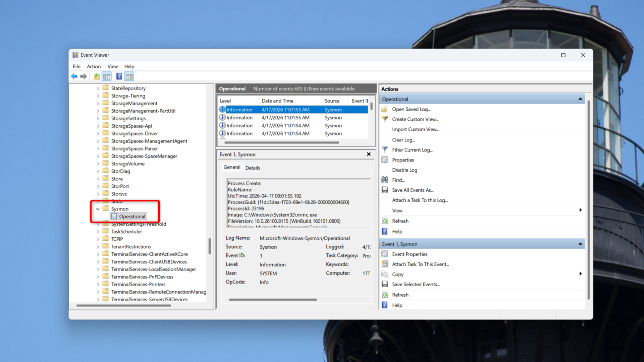Expand the Store node
Screen dimensions: 644x362
(x=98, y=179)
